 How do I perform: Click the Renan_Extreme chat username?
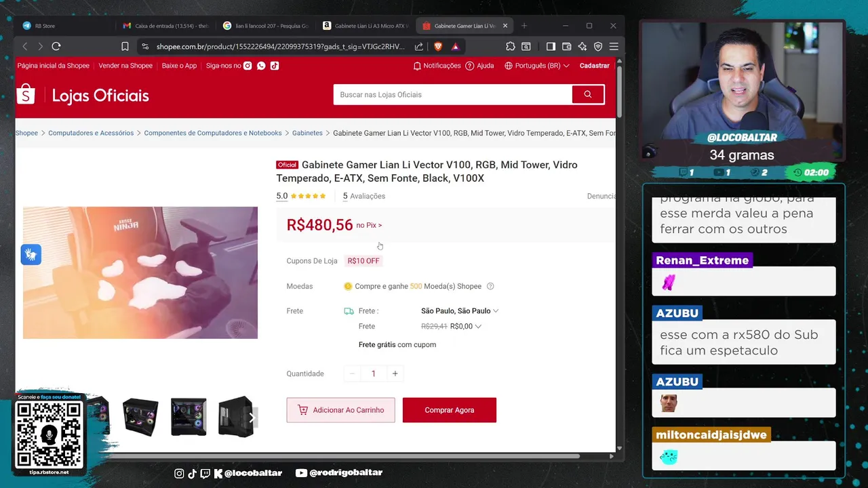point(702,260)
